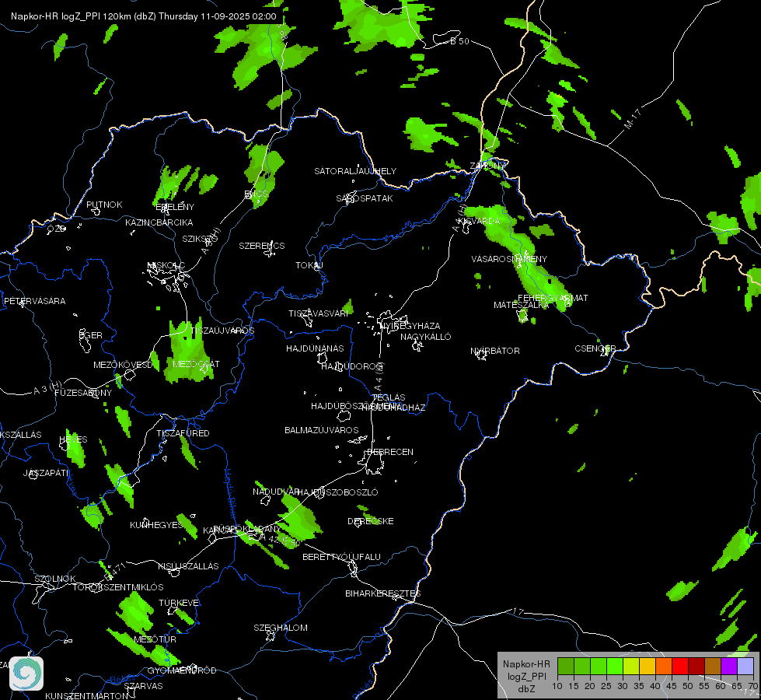Click the MISKOLC city label
Screen dimensions: 761x700
pyautogui.click(x=166, y=265)
